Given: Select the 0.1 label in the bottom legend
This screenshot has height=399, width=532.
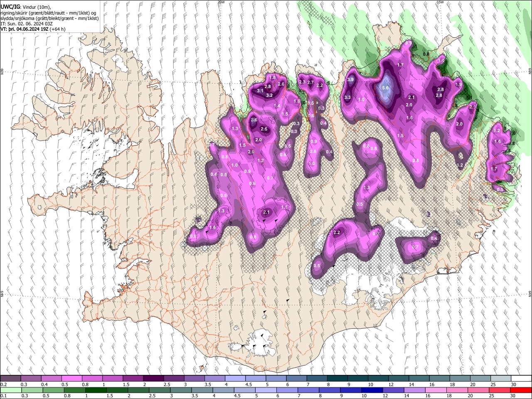Looking at the screenshot, I should [x=3, y=396].
